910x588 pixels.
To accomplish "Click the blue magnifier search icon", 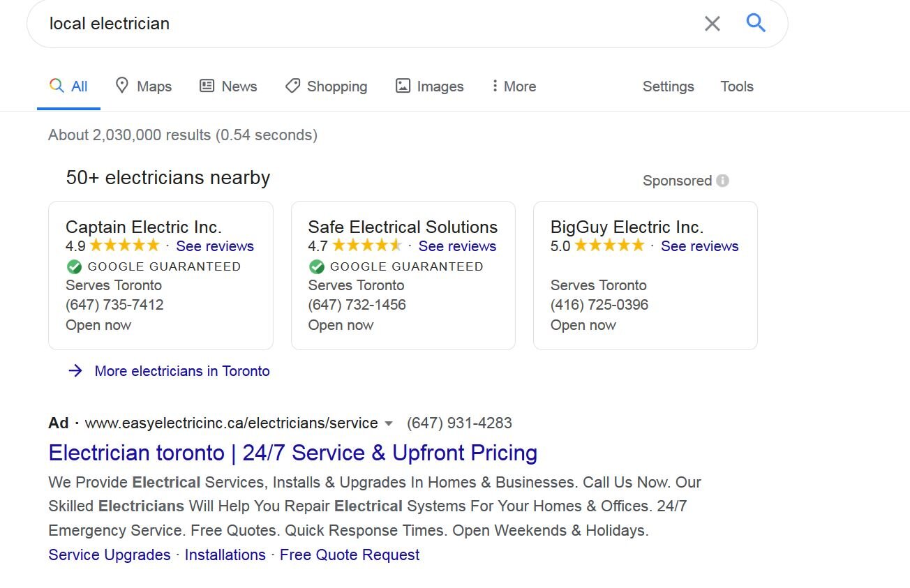I will pyautogui.click(x=756, y=23).
